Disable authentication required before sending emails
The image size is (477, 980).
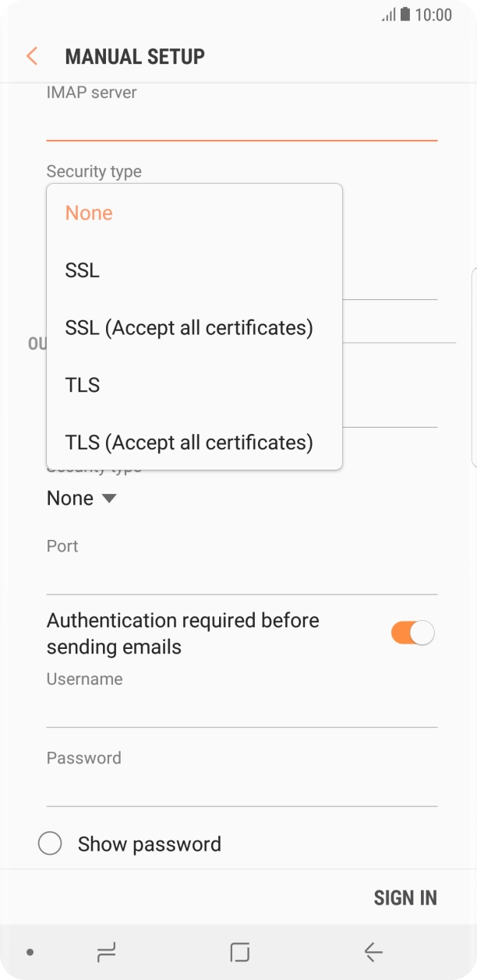point(412,633)
